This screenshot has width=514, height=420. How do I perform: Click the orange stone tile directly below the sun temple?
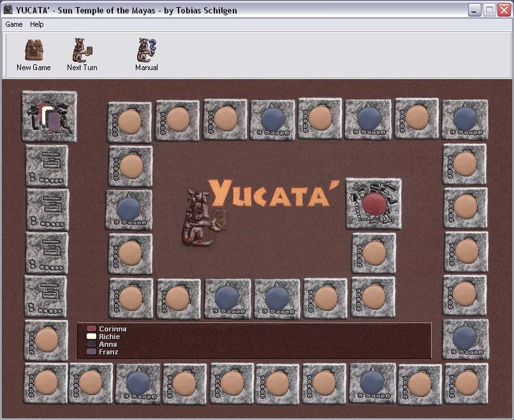pos(374,253)
